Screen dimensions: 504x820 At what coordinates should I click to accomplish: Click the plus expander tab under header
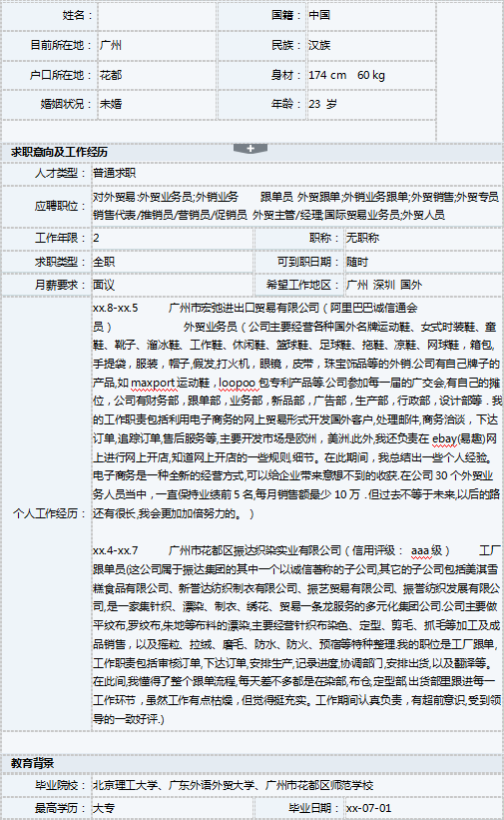pos(251,149)
